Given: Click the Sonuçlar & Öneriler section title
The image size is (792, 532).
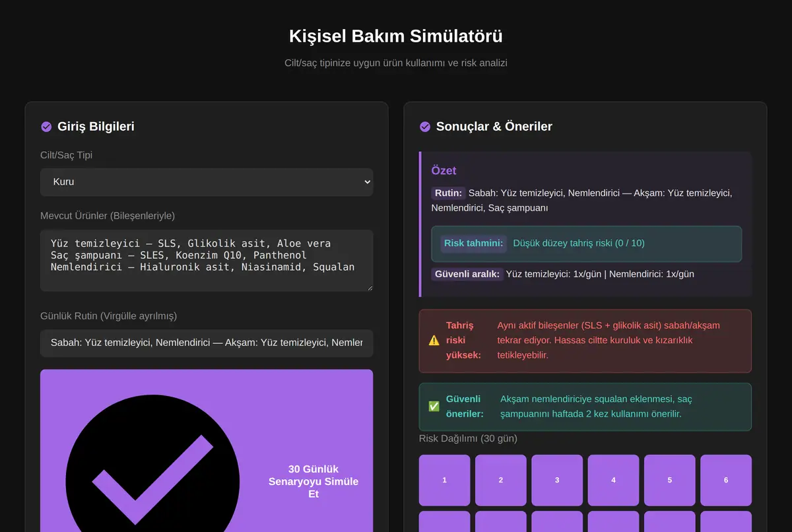Looking at the screenshot, I should click(494, 126).
